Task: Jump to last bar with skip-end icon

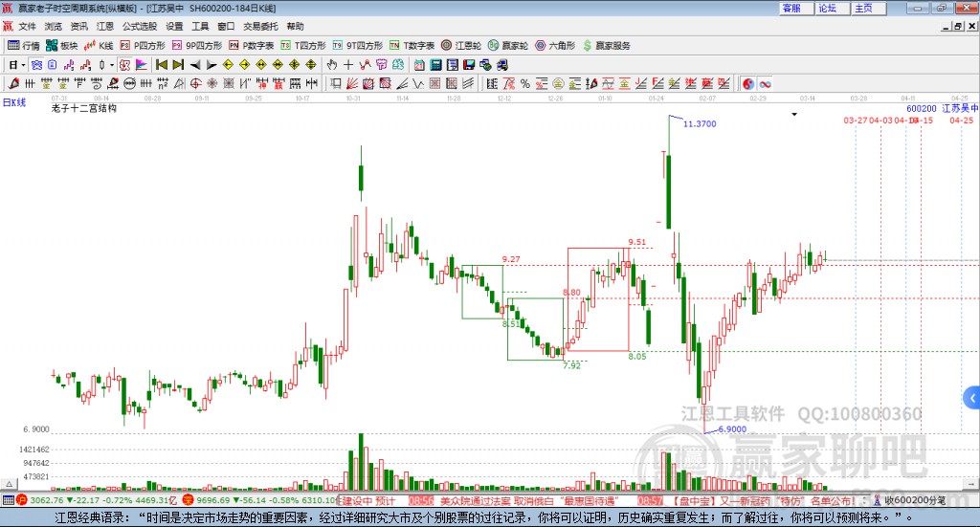Action: 178,65
